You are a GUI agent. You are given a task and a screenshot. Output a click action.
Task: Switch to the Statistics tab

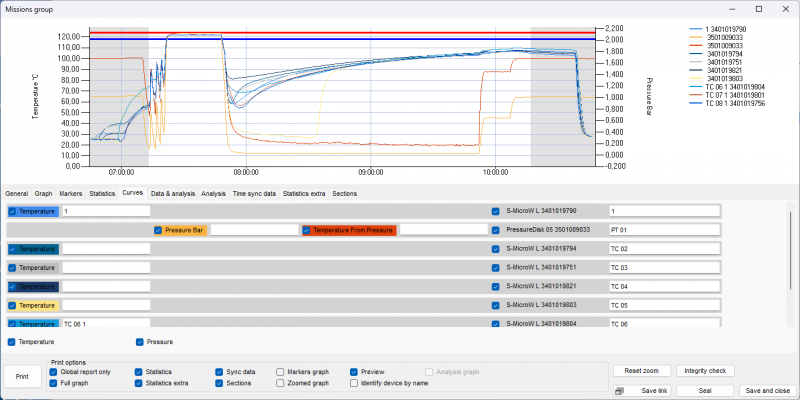click(x=102, y=193)
